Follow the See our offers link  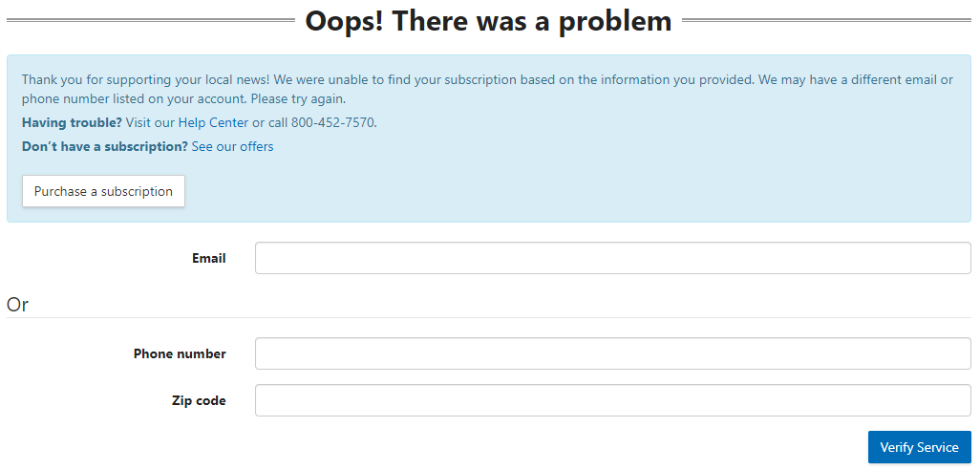[232, 146]
